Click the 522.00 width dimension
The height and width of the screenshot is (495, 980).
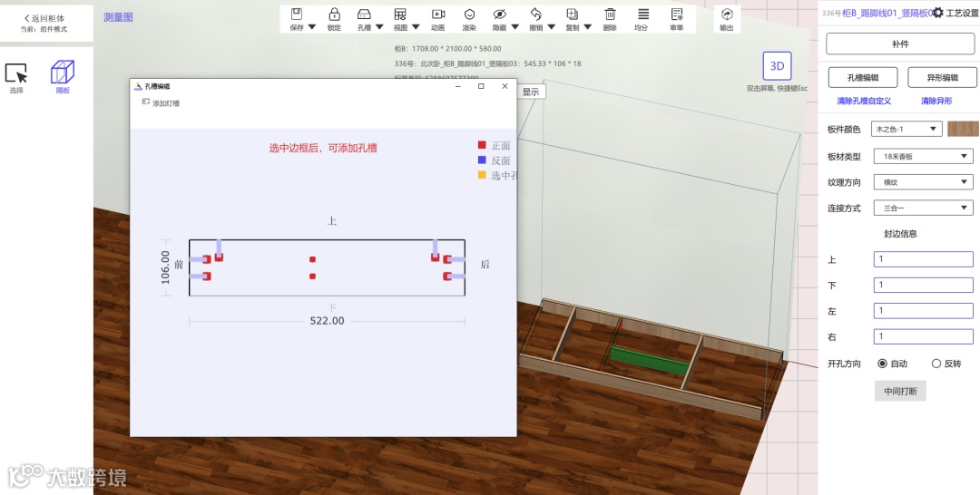click(x=327, y=321)
